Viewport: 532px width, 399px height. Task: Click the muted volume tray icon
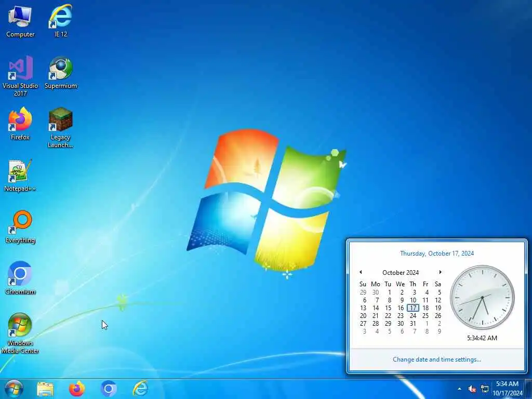pos(472,389)
